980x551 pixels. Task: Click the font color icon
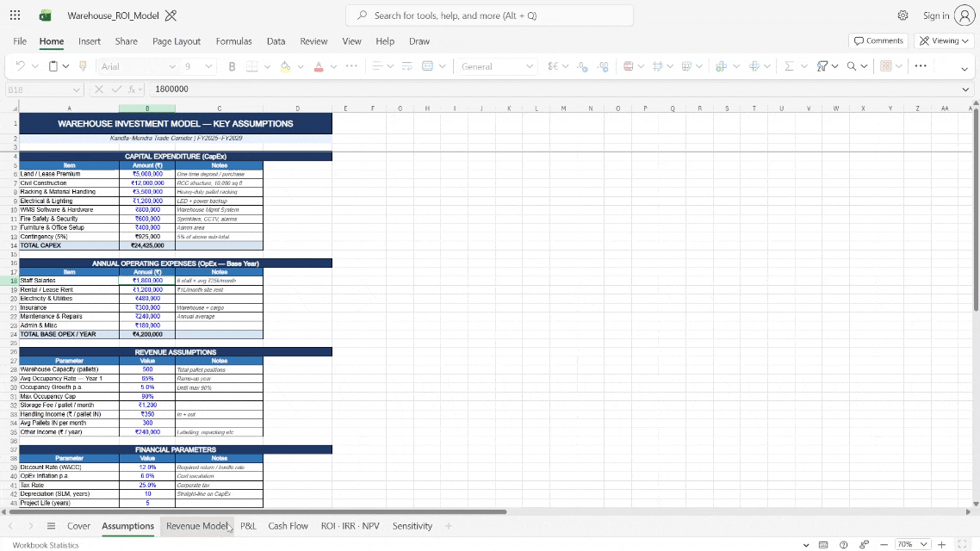319,66
